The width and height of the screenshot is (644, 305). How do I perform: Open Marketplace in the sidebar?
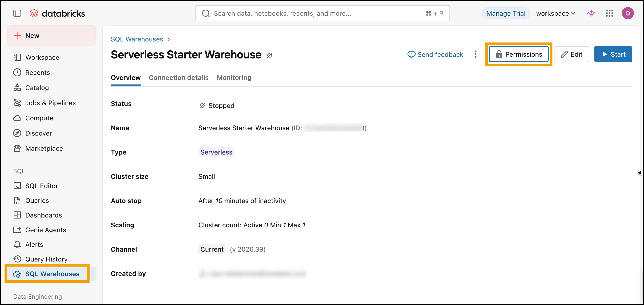[52, 148]
